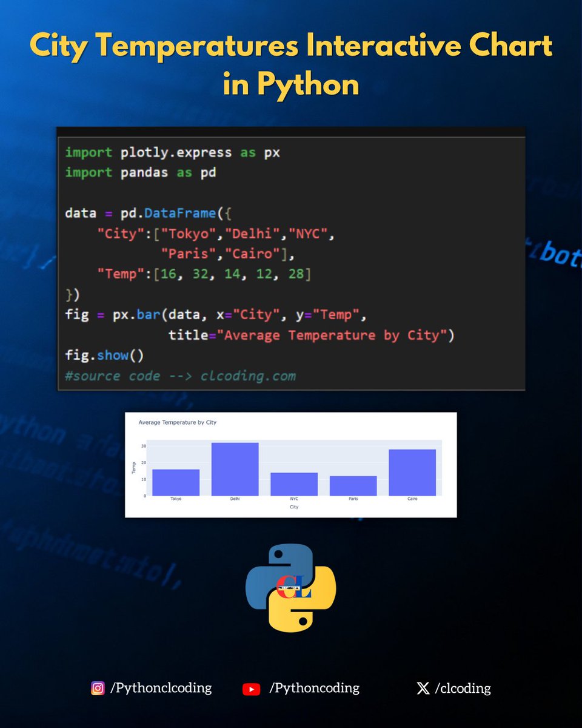Click the Instagram icon
This screenshot has width=582, height=728.
[x=98, y=689]
